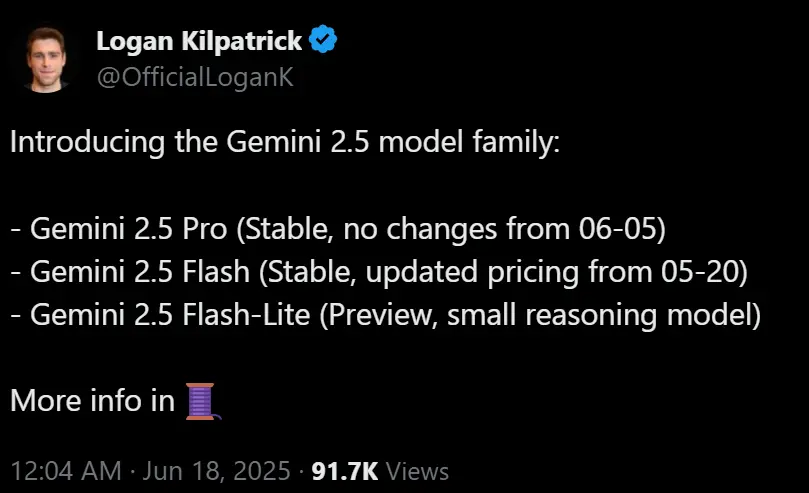Click the Jun 18, 2025 date
This screenshot has height=493, width=809.
216,471
